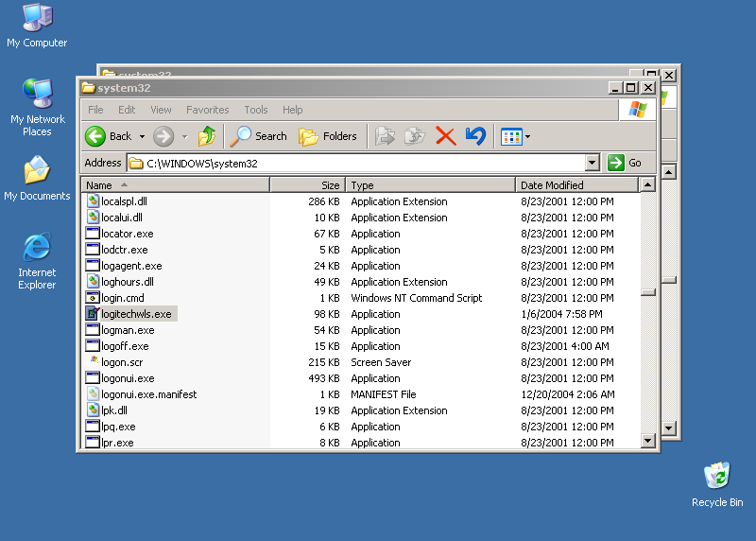Click the green Back arrow button
756x541 pixels.
[x=95, y=136]
